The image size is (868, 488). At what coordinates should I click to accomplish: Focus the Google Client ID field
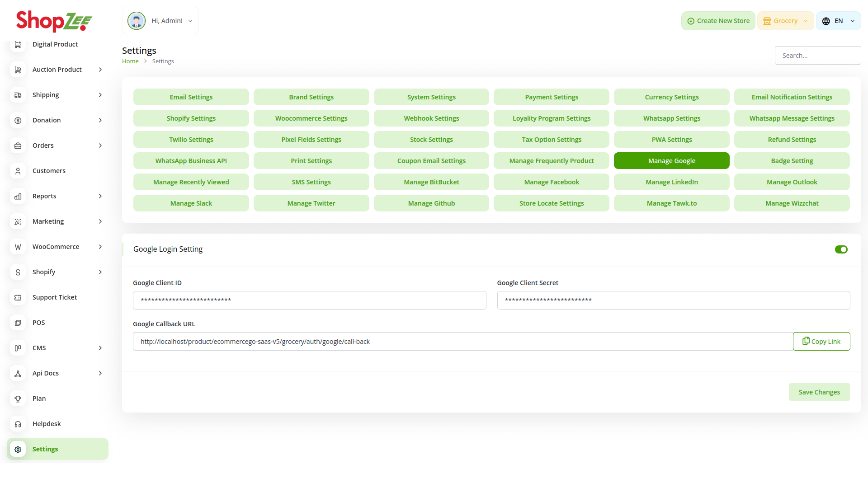(x=309, y=300)
